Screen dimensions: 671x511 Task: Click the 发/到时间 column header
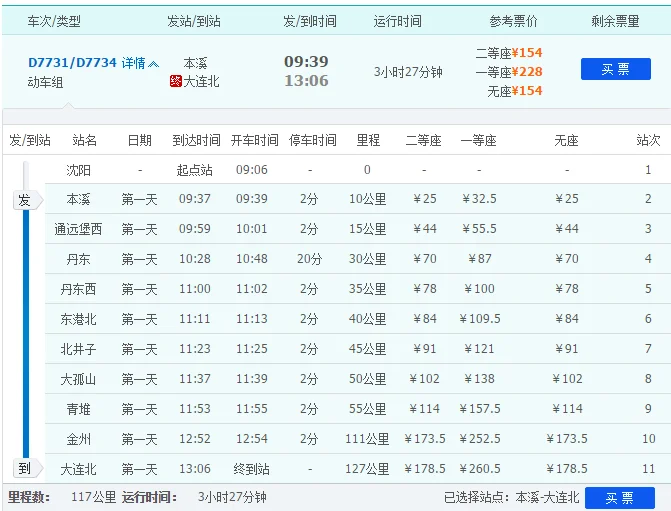click(310, 21)
